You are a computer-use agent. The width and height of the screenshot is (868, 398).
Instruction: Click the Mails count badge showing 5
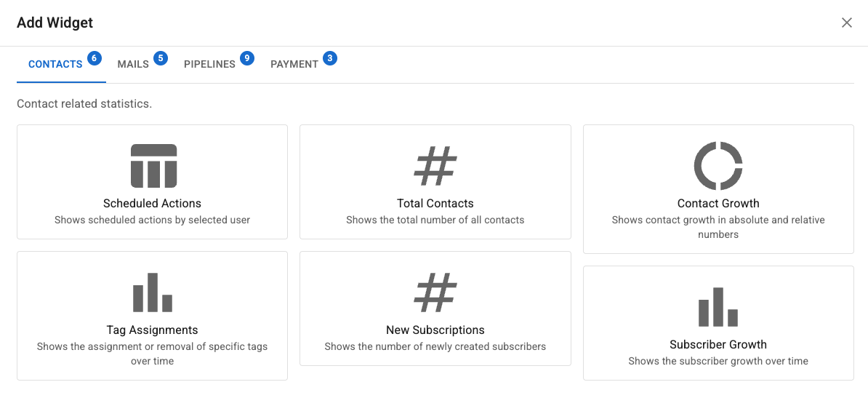(161, 58)
